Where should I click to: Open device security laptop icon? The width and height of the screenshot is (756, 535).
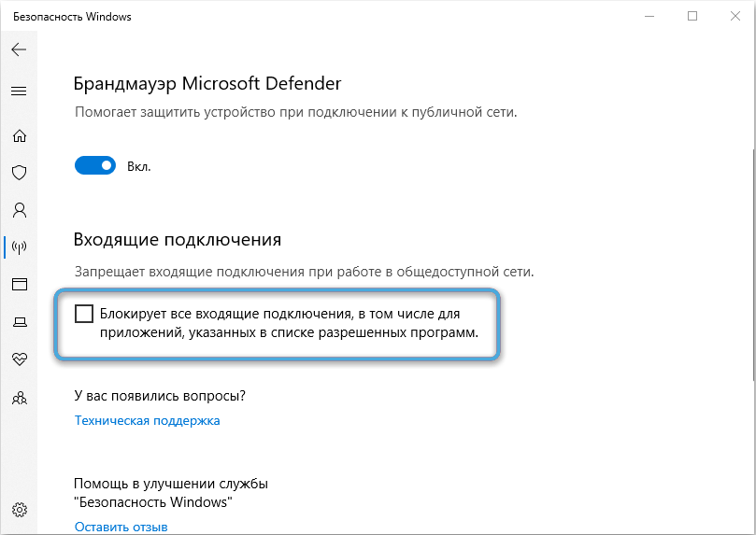pyautogui.click(x=19, y=322)
